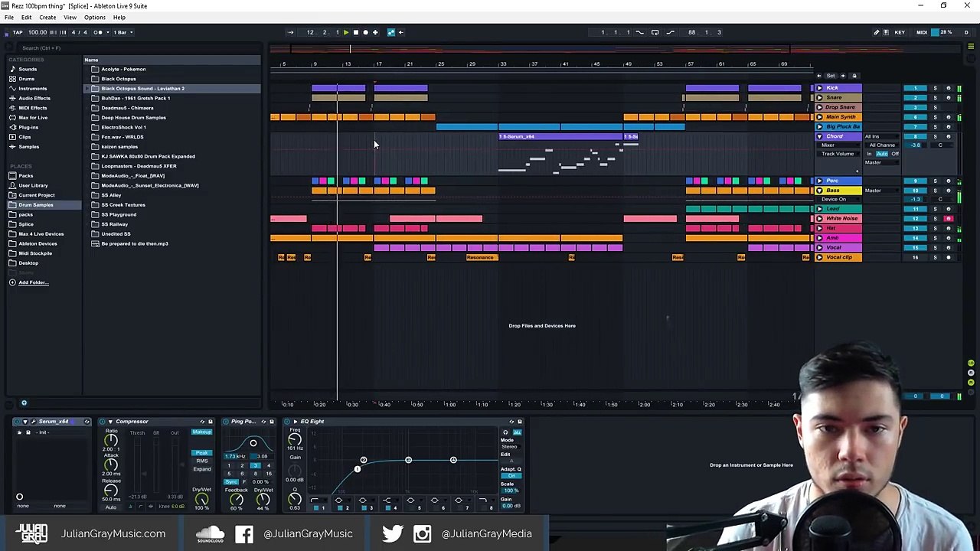Unfold the Vocal clip track
The width and height of the screenshot is (980, 551).
[x=820, y=257]
